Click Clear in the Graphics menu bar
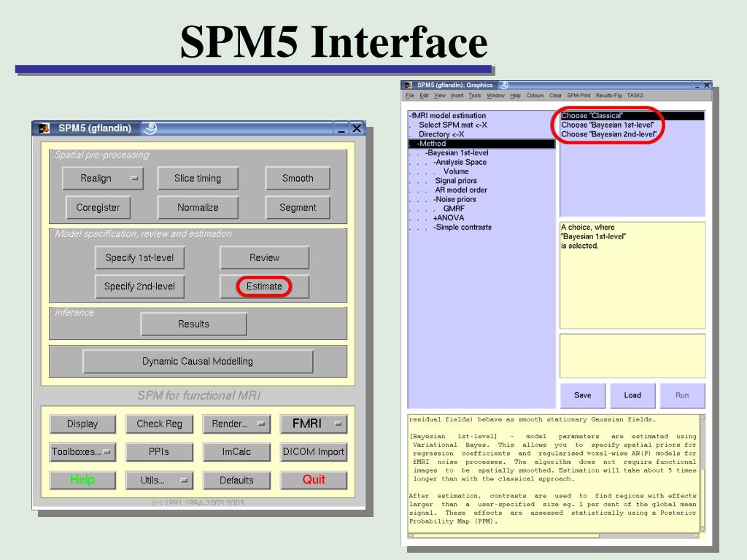 click(x=555, y=96)
